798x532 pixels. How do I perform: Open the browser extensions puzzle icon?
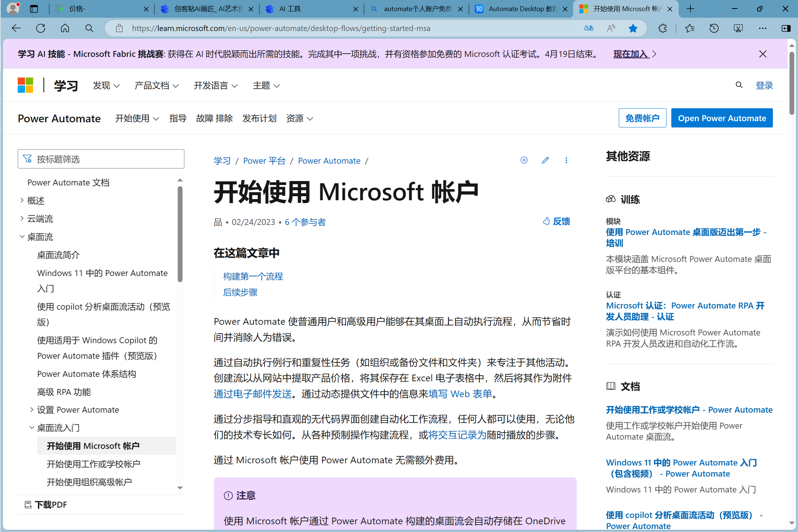[x=663, y=28]
